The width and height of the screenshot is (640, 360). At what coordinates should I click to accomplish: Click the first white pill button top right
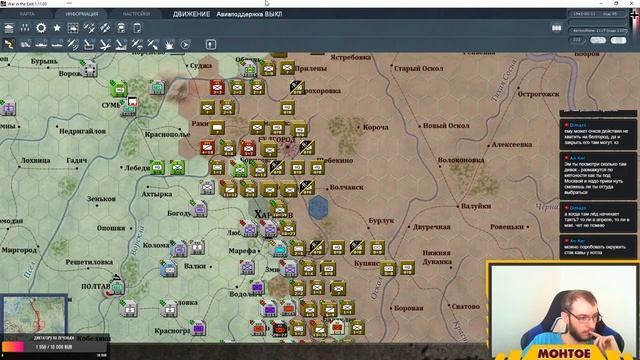pos(598,40)
